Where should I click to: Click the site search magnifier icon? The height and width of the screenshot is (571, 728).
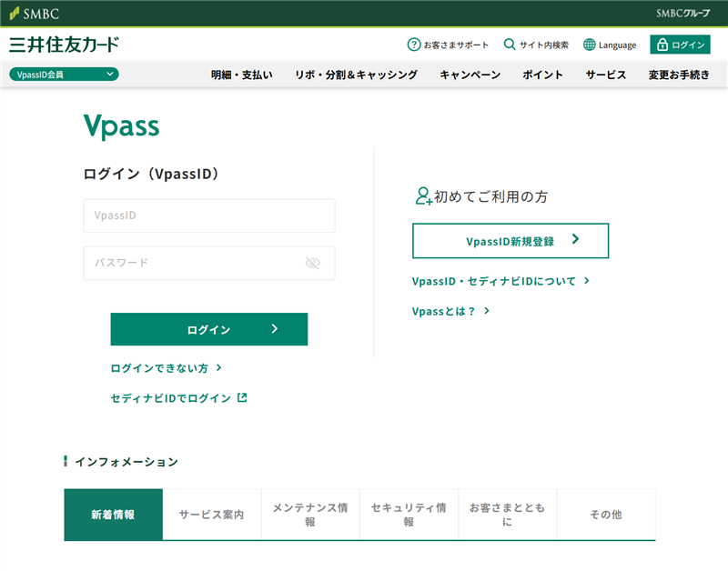coord(510,44)
